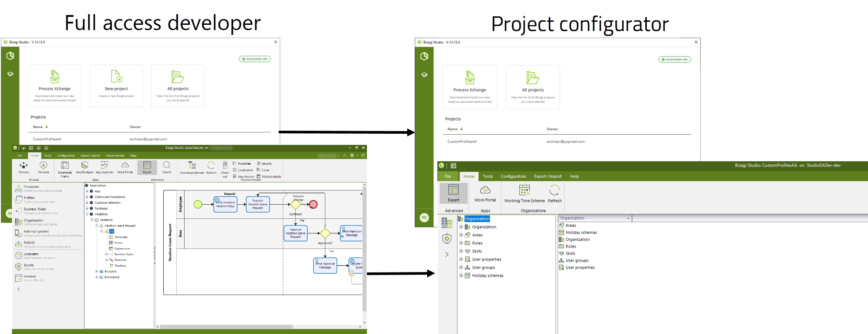Open Process Xchange card in full access window

tap(54, 86)
